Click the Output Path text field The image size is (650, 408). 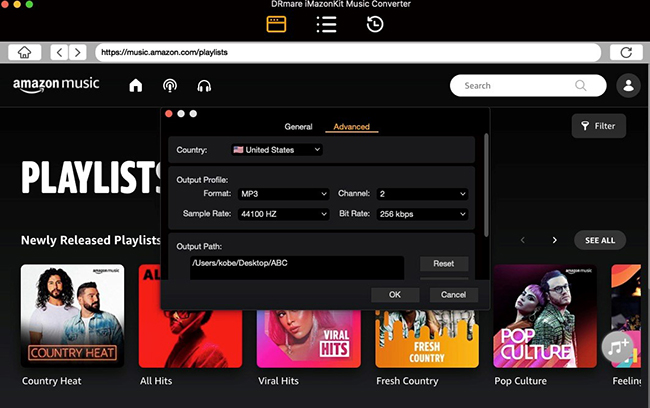click(x=297, y=267)
